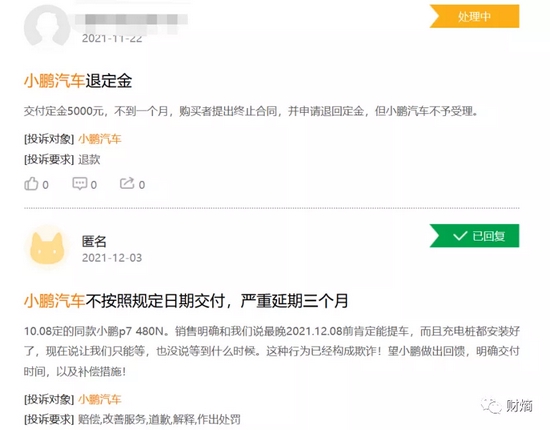Click the yellow cat avatar of 匿名

47,248
